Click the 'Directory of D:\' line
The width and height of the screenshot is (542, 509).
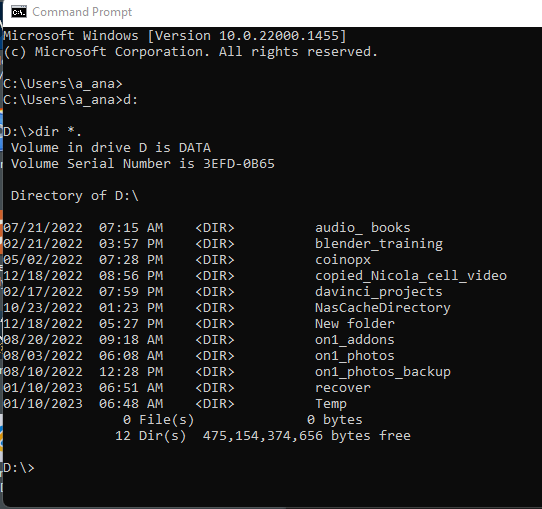click(75, 196)
